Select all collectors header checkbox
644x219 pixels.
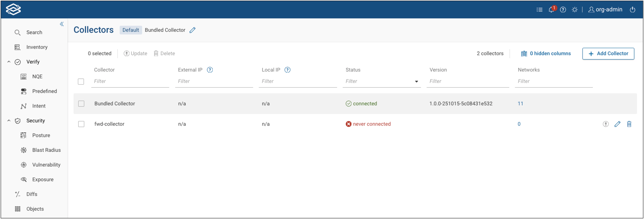pos(81,82)
